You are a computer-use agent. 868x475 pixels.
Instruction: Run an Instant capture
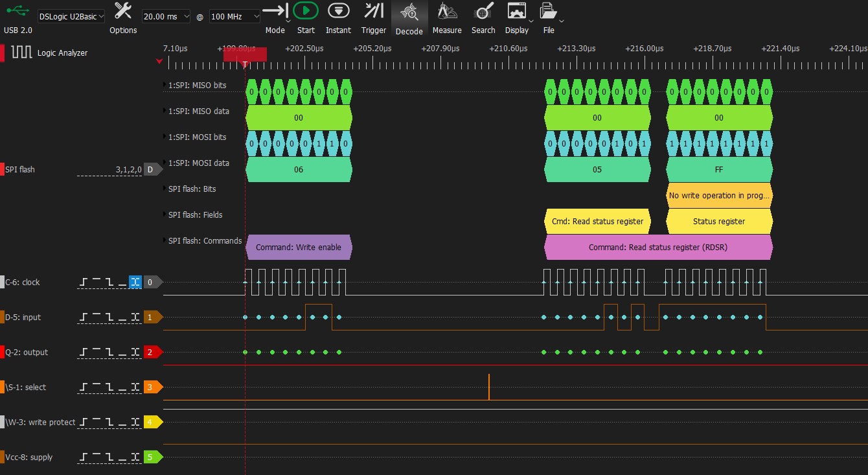tap(338, 11)
